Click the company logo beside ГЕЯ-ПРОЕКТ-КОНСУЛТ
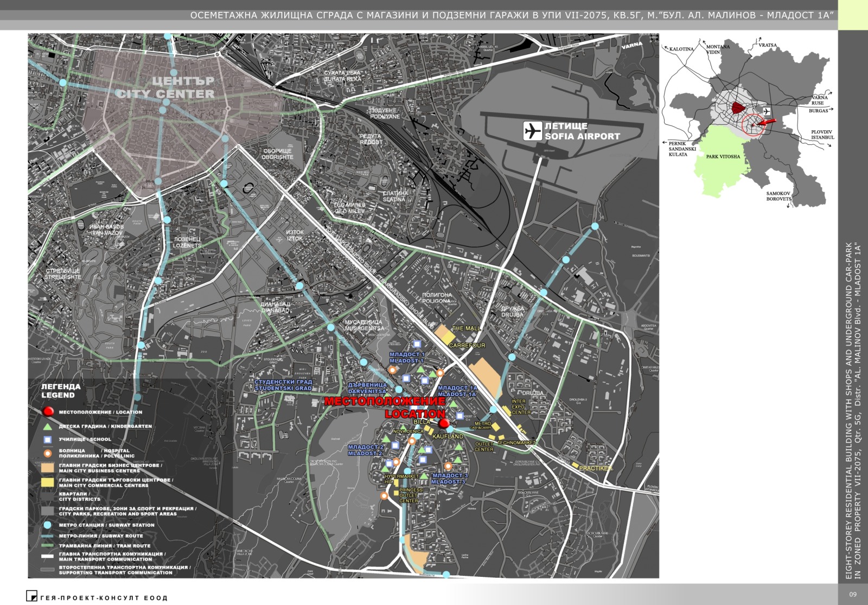This screenshot has height=605, width=868. coord(31,596)
